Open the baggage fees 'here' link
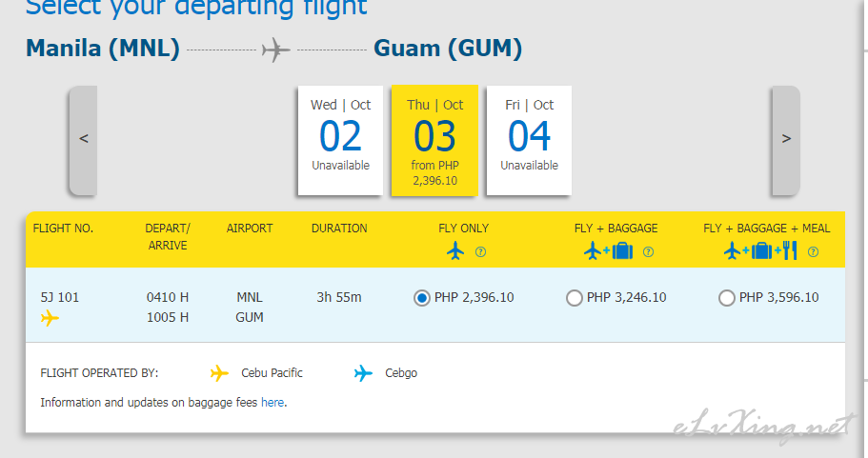 272,403
